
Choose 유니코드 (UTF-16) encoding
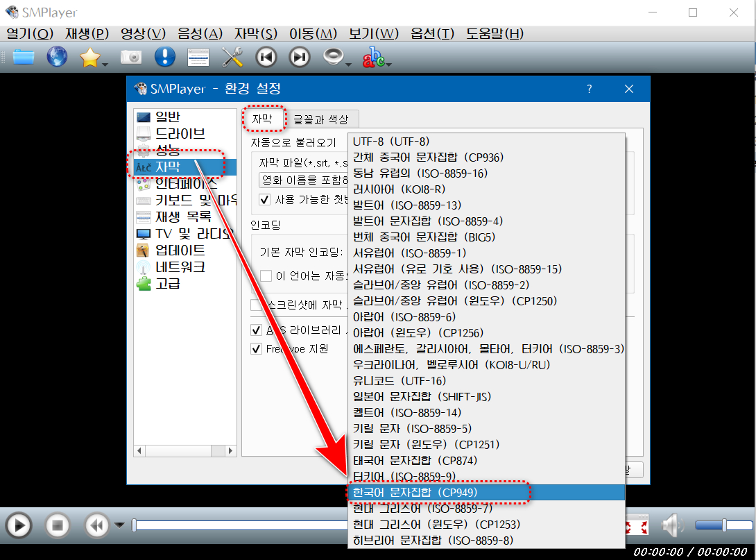coord(486,380)
